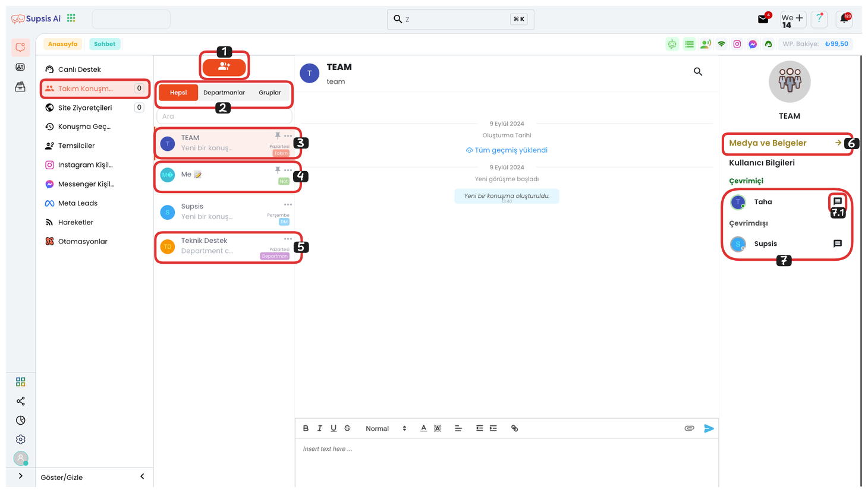Open search within the TEAM conversation
The image size is (868, 493).
coord(698,72)
